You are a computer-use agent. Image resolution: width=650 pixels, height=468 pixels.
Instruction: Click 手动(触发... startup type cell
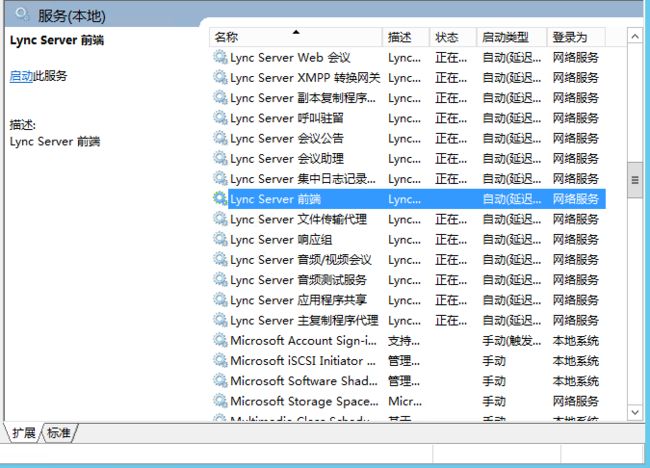512,341
